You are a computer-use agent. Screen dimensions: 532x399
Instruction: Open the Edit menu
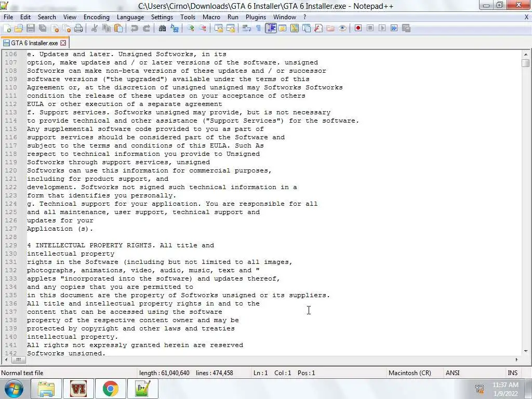pos(25,17)
